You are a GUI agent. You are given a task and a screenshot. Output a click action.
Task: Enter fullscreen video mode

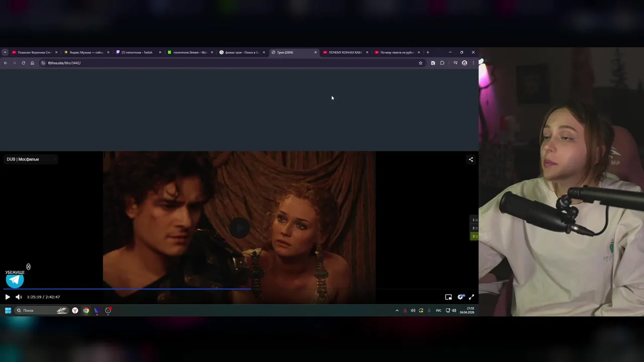[x=471, y=297]
